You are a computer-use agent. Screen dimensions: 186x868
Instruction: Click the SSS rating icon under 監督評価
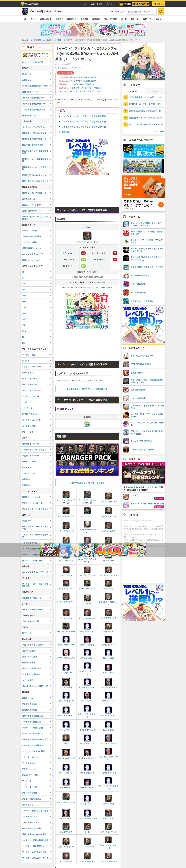tap(87, 424)
